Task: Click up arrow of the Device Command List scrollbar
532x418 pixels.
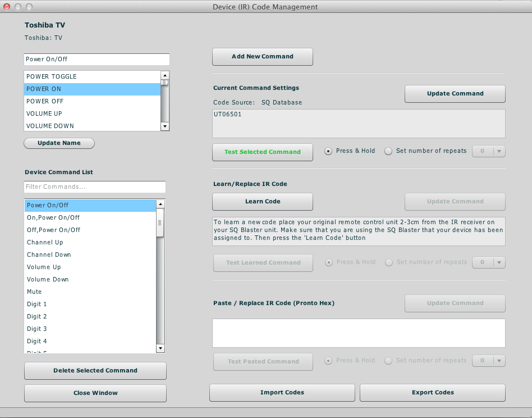Action: [160, 204]
